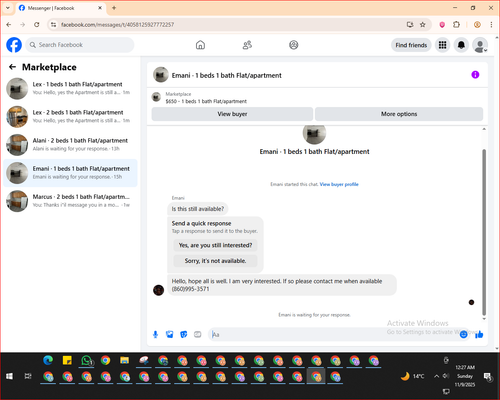The width and height of the screenshot is (500, 400).
Task: Open Alani 2 beds 1 bath conversation
Action: [x=70, y=145]
